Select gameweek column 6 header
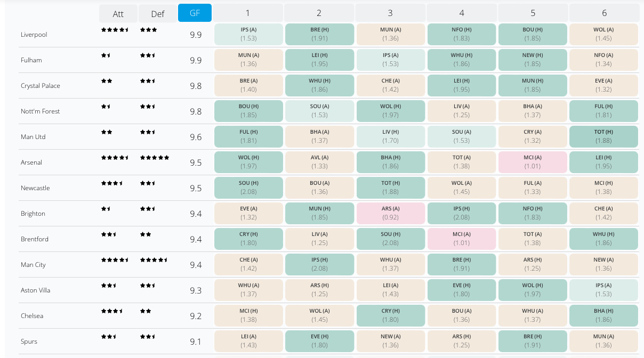The width and height of the screenshot is (644, 358). coord(605,13)
